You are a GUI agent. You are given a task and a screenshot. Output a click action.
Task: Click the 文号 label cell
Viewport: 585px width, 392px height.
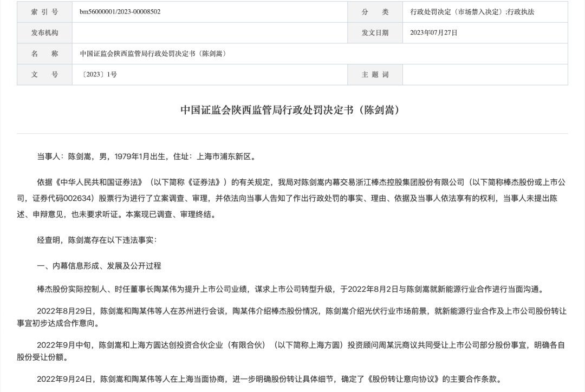click(44, 75)
